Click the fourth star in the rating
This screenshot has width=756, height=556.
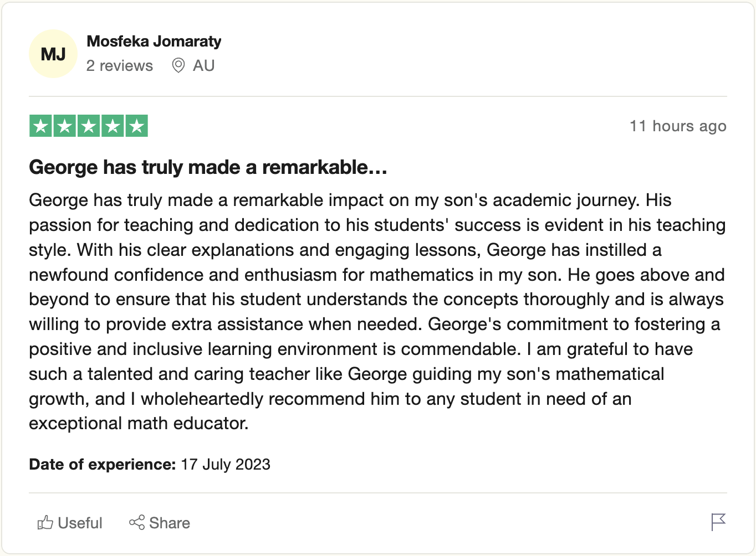click(113, 126)
